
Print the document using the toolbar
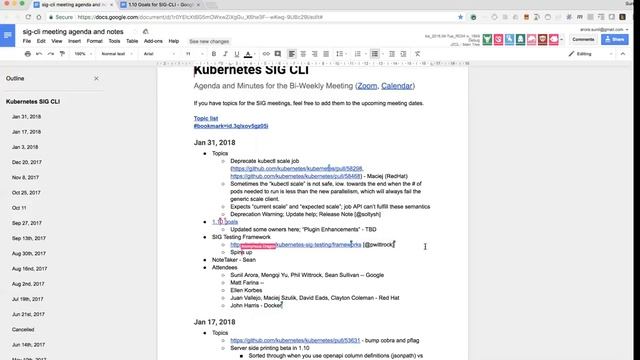pyautogui.click(x=28, y=54)
